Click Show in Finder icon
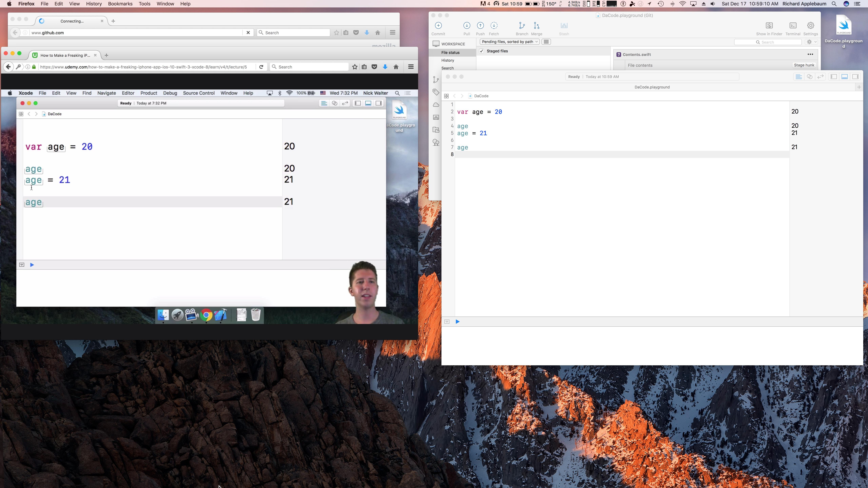Image resolution: width=868 pixels, height=488 pixels. point(769,26)
